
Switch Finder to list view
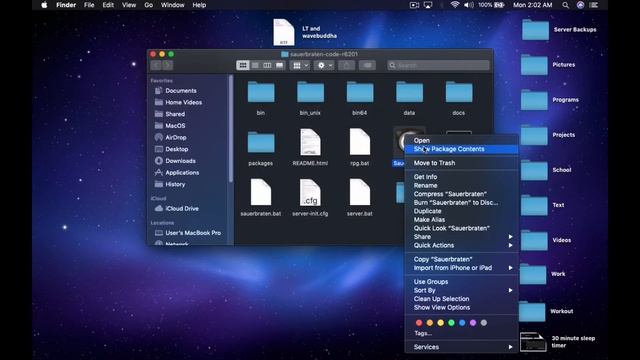click(x=255, y=65)
